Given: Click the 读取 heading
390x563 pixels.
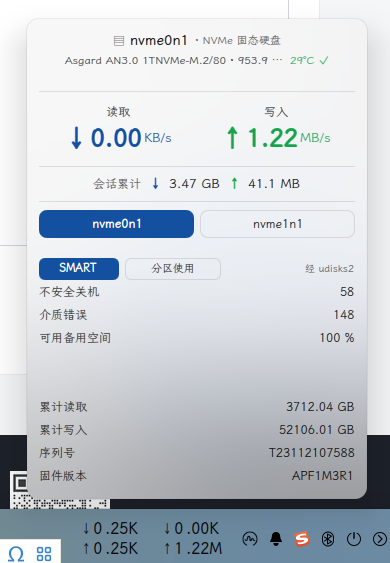Looking at the screenshot, I should tap(118, 112).
